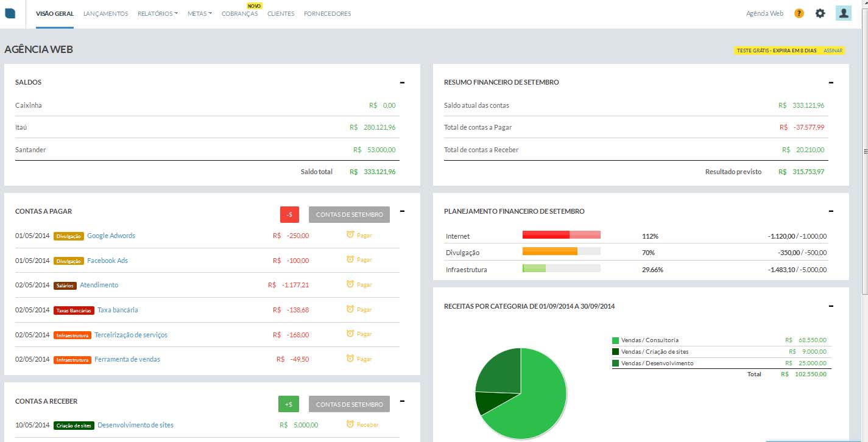Image resolution: width=868 pixels, height=442 pixels.
Task: Click alarm clock icon for Facebook Ads
Action: point(350,259)
